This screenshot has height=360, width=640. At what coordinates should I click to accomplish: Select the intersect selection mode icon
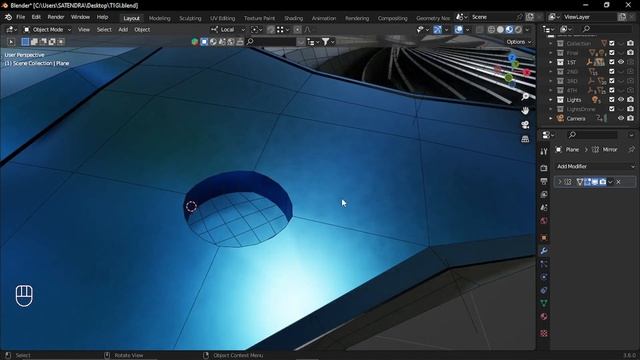click(x=61, y=42)
